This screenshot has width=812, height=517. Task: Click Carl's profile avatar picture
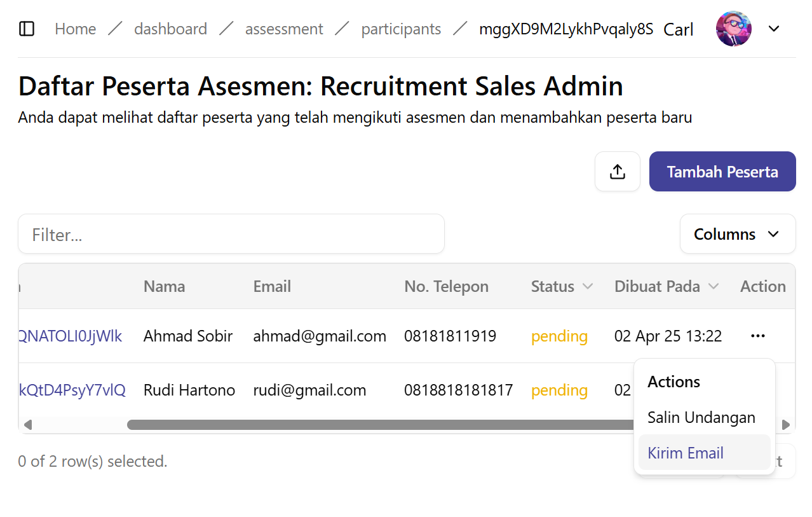[x=733, y=29]
